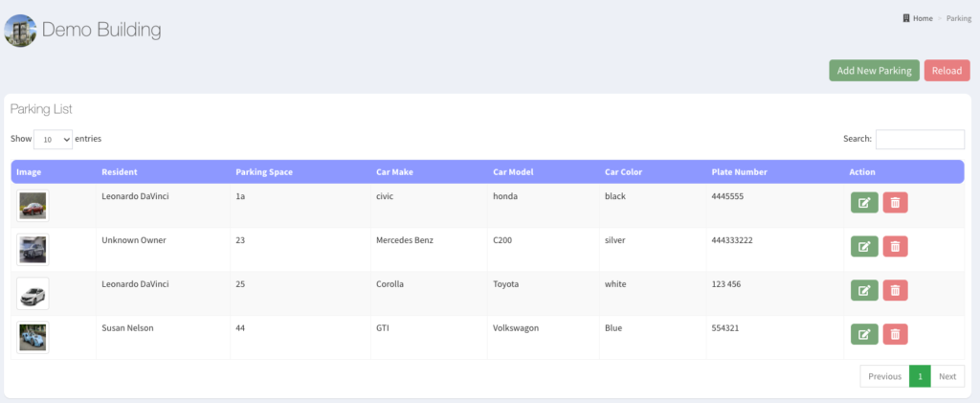Sort table by Parking Space column
This screenshot has height=403, width=980.
click(264, 172)
